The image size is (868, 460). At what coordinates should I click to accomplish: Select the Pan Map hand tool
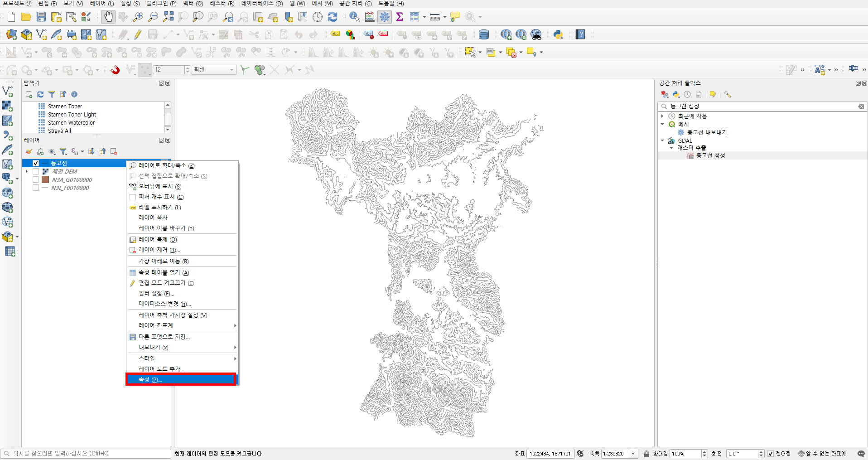click(x=108, y=17)
